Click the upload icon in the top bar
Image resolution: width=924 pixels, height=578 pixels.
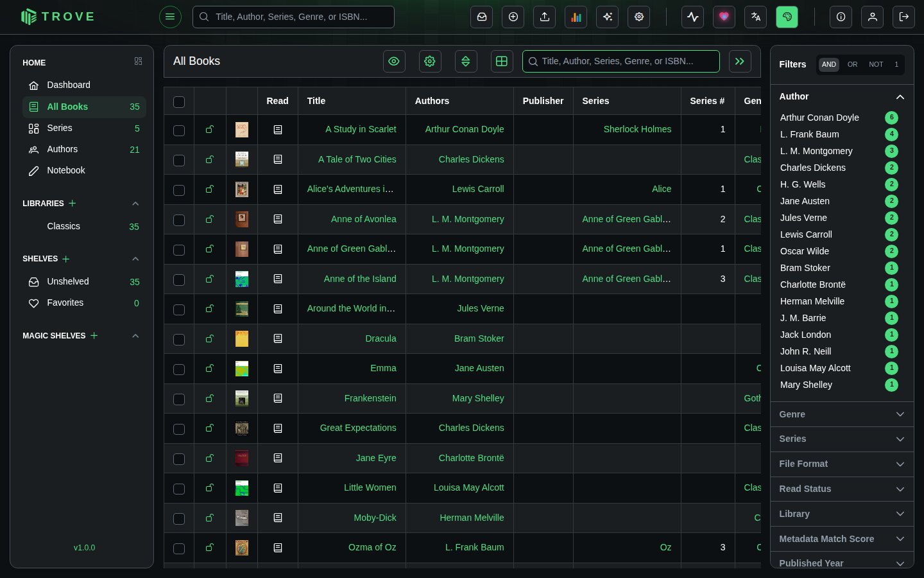(545, 17)
